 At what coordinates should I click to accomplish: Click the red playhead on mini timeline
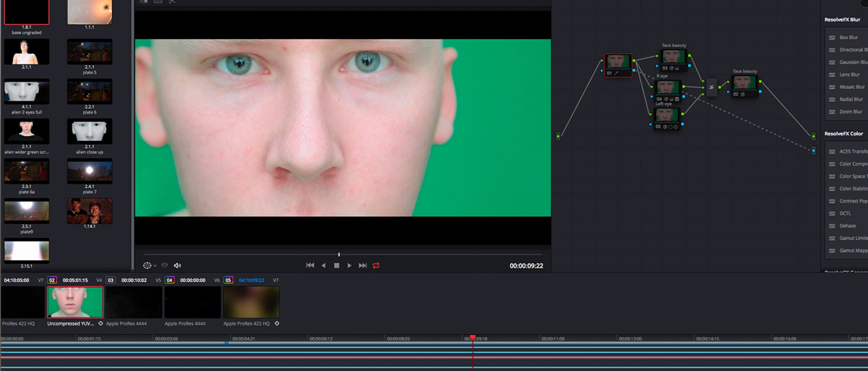point(472,337)
